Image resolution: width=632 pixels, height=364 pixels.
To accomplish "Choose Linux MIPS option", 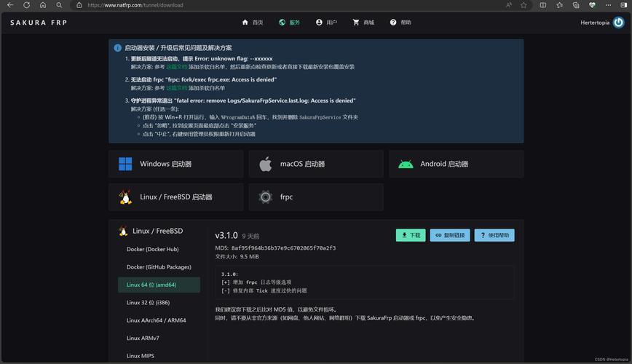I will tap(159, 355).
